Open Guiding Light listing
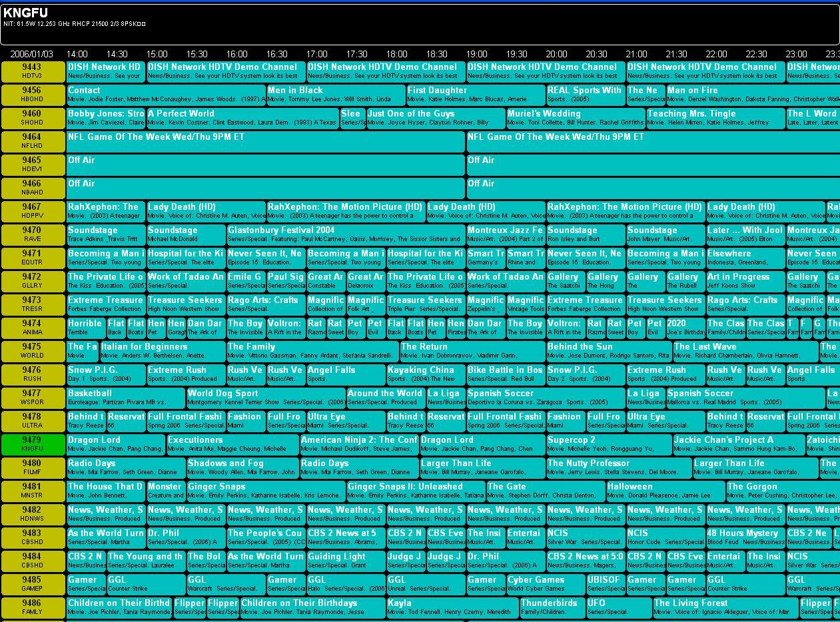 pos(346,561)
